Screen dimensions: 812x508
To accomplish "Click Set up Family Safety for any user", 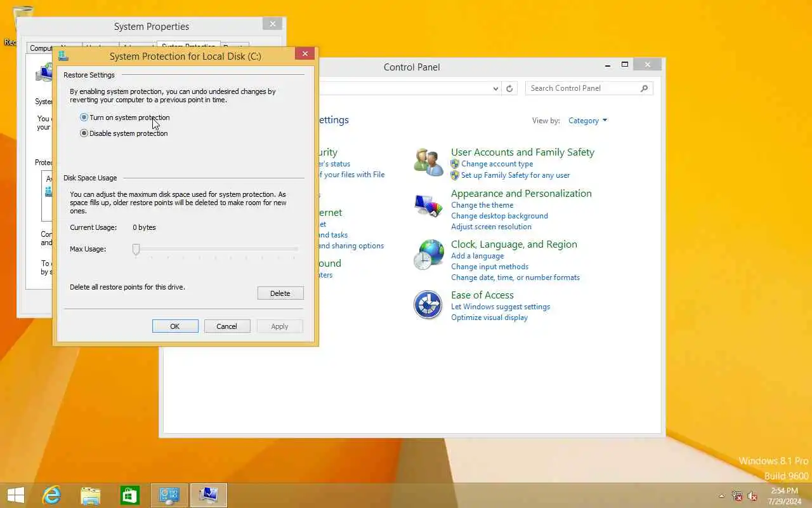I will point(515,175).
